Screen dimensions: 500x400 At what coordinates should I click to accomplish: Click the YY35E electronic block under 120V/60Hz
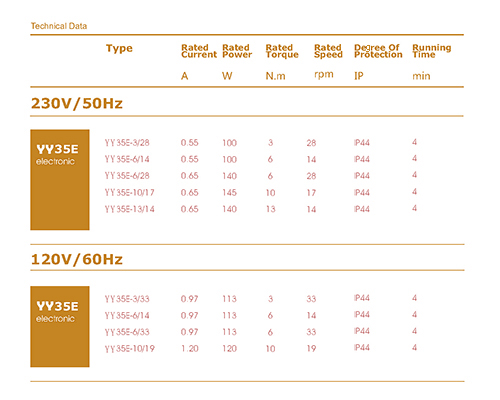[x=60, y=327]
